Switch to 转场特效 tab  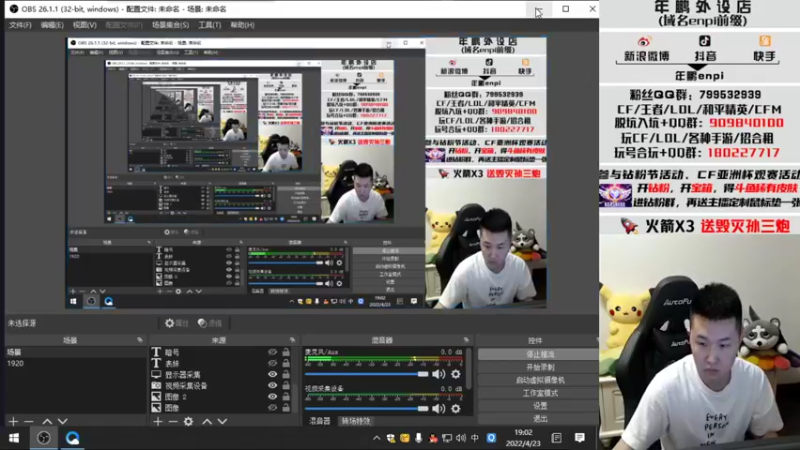[x=356, y=421]
